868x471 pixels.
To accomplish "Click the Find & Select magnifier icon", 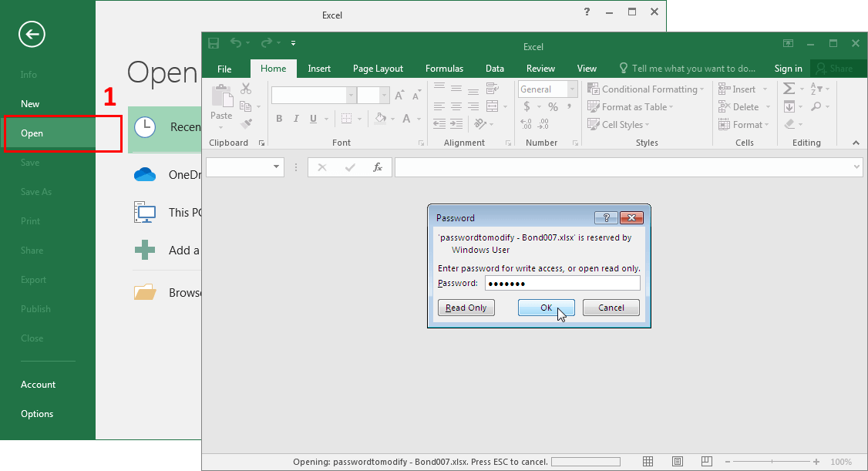I will 816,106.
